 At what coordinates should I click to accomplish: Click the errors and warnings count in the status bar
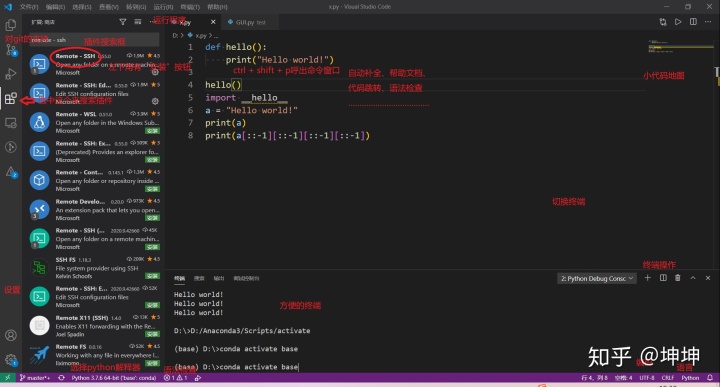(175, 378)
